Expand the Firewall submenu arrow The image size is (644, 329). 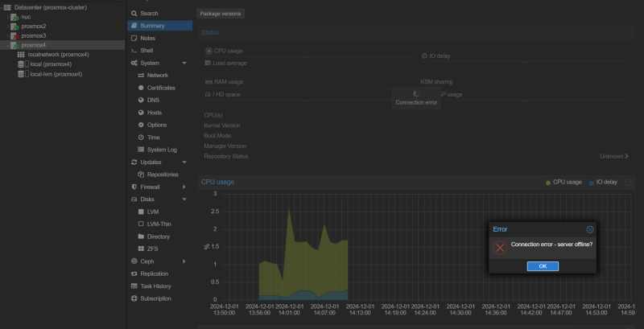point(184,187)
